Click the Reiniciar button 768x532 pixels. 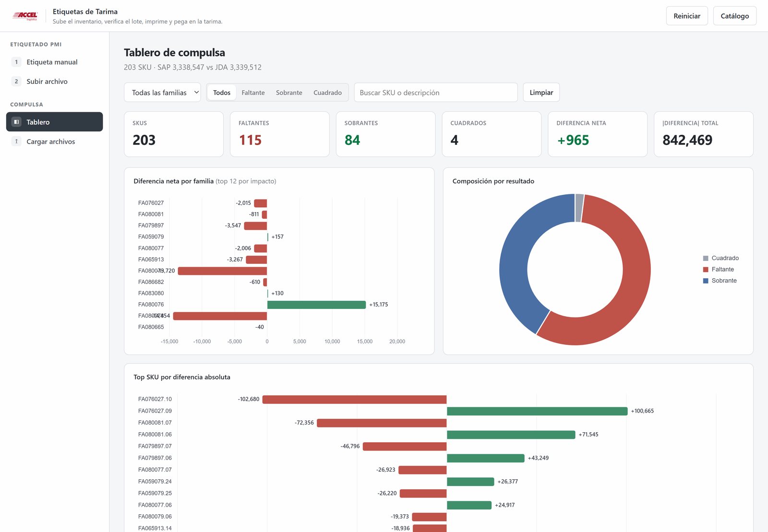click(x=687, y=16)
